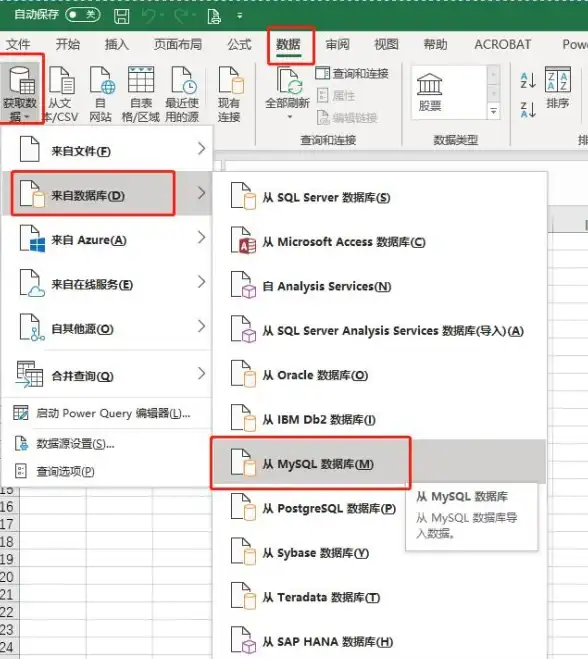Click the Save icon in title bar
588x659 pixels.
122,16
